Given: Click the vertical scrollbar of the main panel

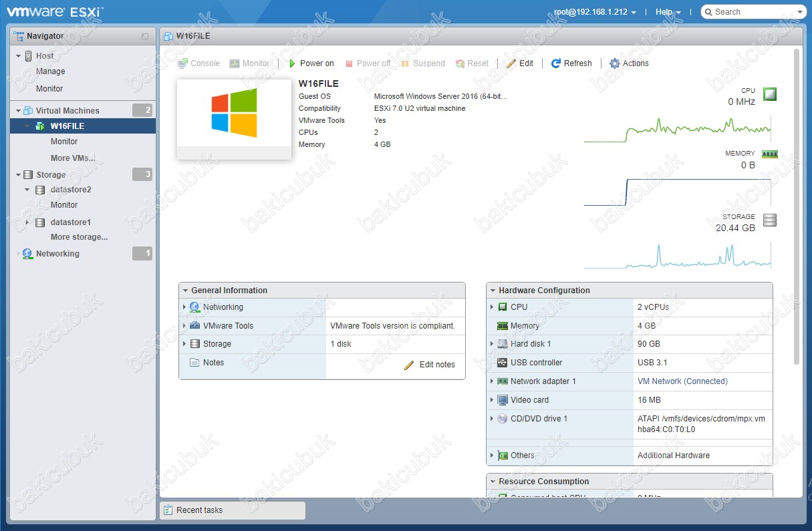Looking at the screenshot, I should point(796,206).
